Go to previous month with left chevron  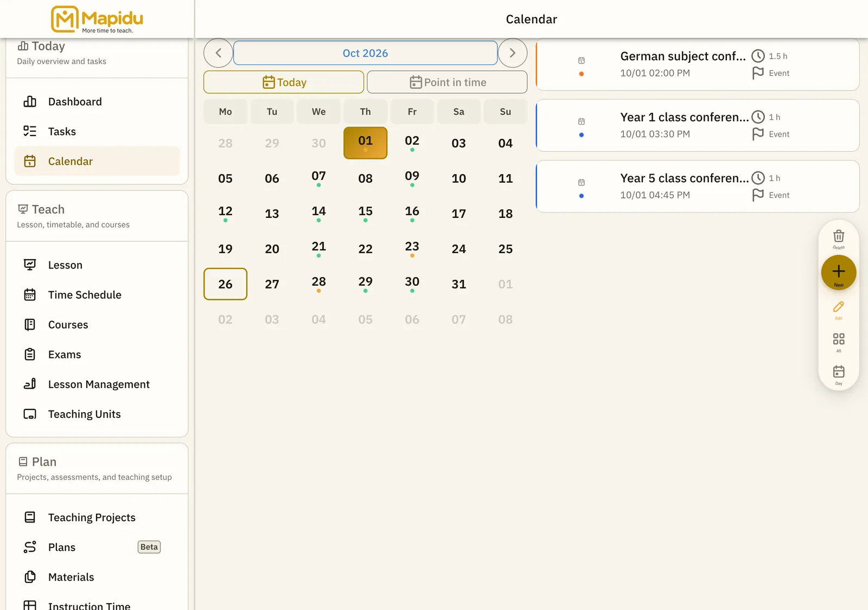[218, 53]
